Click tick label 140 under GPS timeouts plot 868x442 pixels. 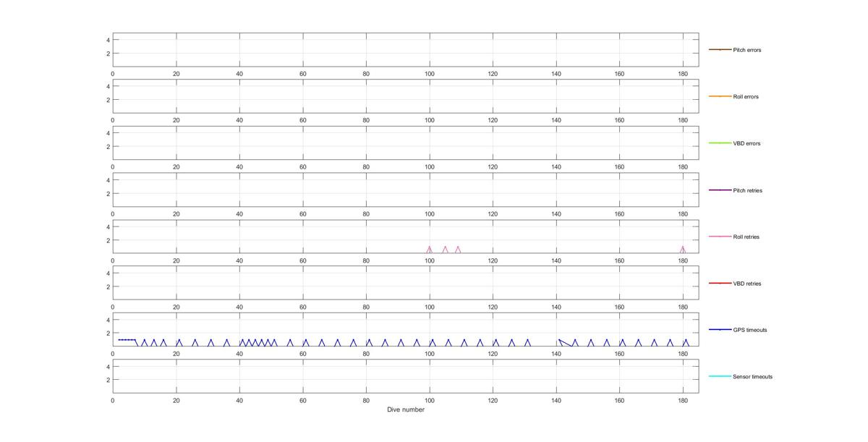click(x=556, y=353)
